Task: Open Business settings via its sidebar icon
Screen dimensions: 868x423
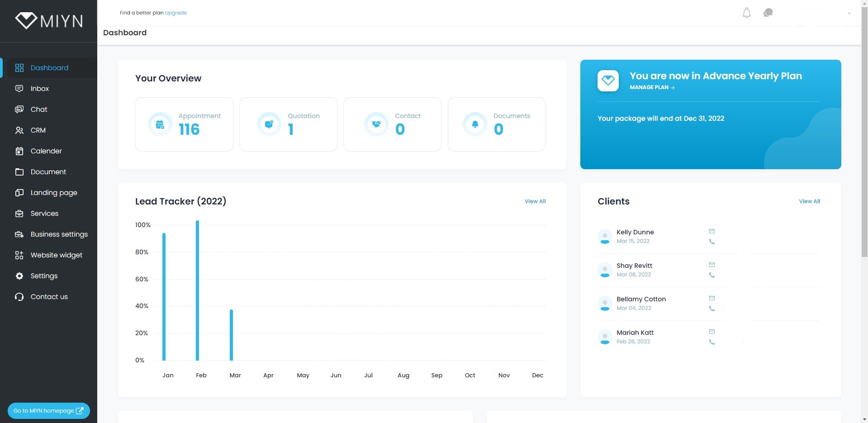Action: pyautogui.click(x=19, y=234)
